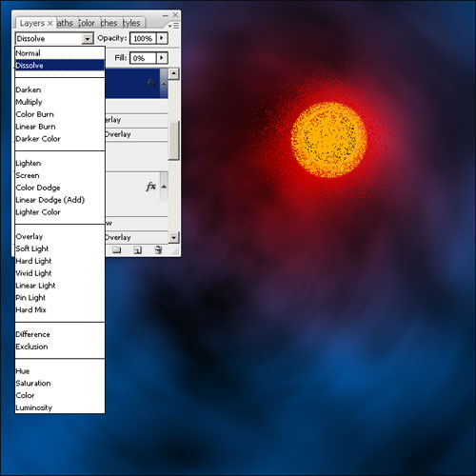Choose Lighter Color blend mode

(x=60, y=212)
